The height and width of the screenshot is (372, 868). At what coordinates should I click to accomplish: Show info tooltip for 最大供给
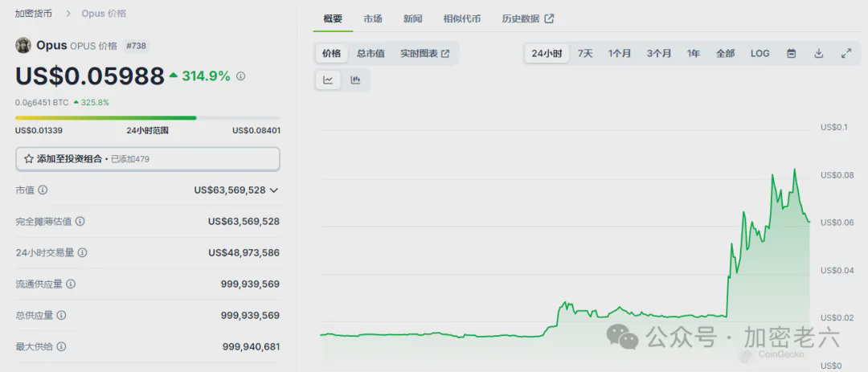point(61,346)
